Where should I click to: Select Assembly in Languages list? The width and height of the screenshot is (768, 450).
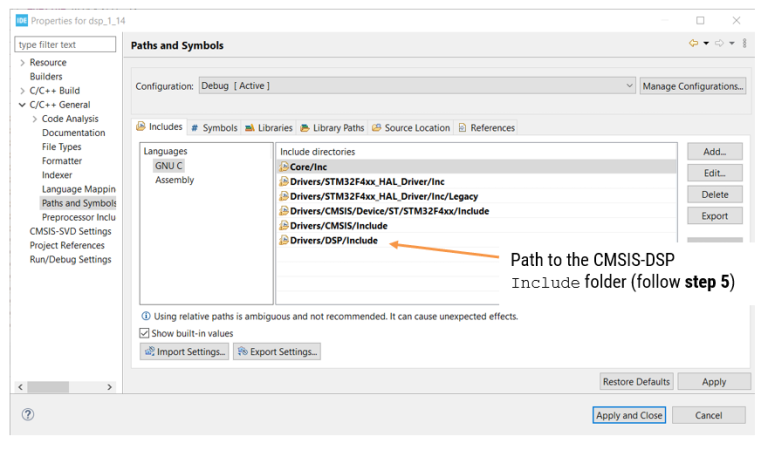tap(174, 180)
